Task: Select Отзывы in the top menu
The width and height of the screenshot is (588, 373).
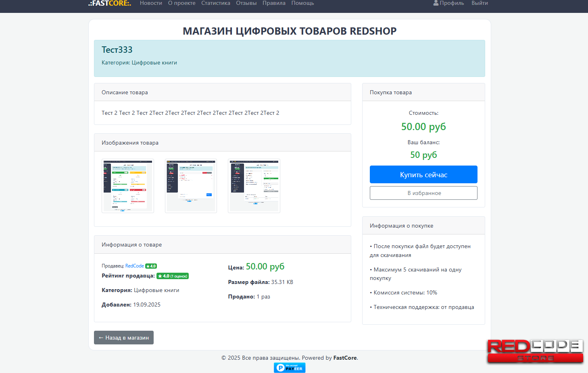Action: click(x=246, y=3)
